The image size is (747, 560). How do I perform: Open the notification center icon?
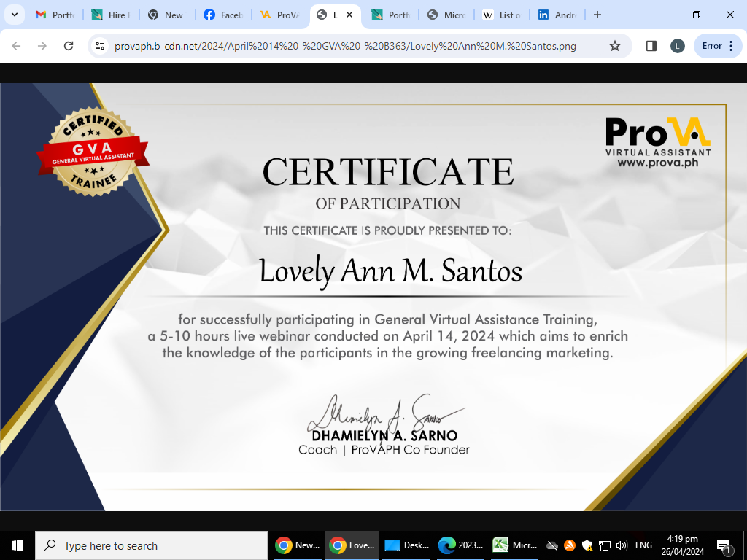coord(724,546)
